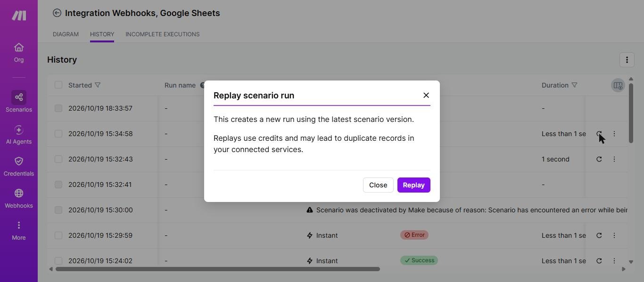Click the warning icon in deactivated scenario row
Screen dimensions: 644x282
tap(310, 210)
